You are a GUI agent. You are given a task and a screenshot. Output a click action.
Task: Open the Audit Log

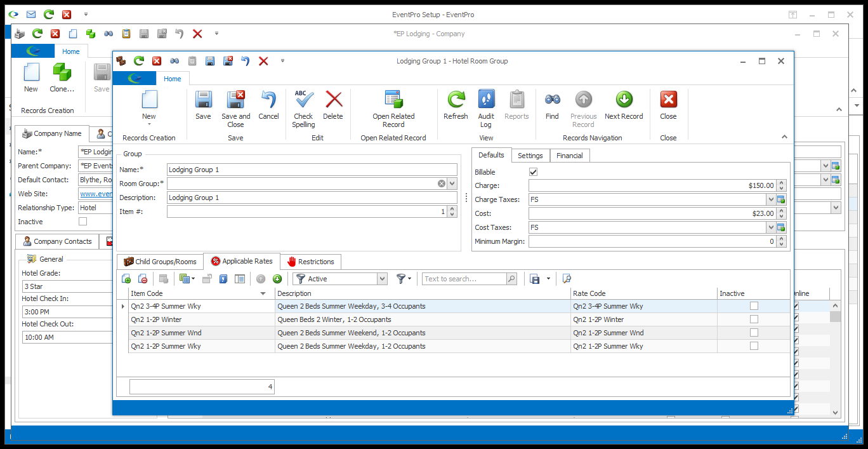click(486, 109)
